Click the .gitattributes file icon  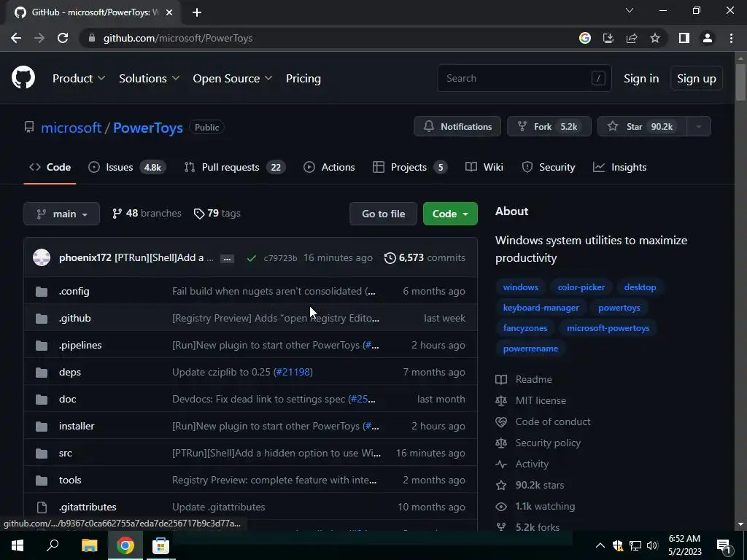(42, 507)
